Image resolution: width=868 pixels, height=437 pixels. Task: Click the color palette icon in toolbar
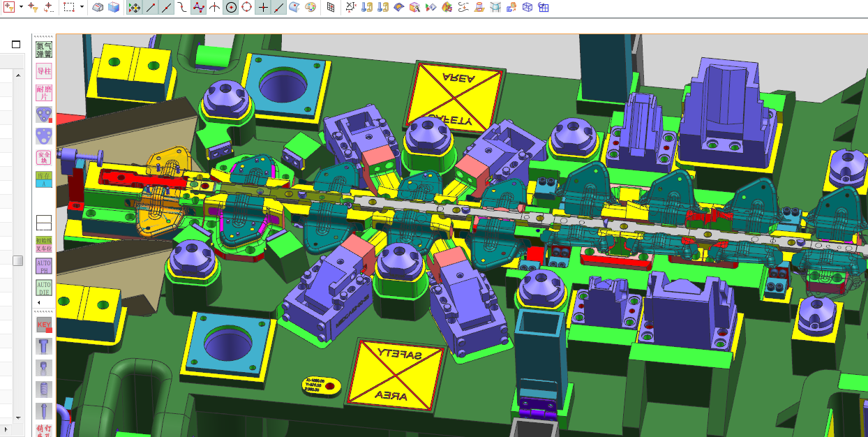[x=310, y=8]
